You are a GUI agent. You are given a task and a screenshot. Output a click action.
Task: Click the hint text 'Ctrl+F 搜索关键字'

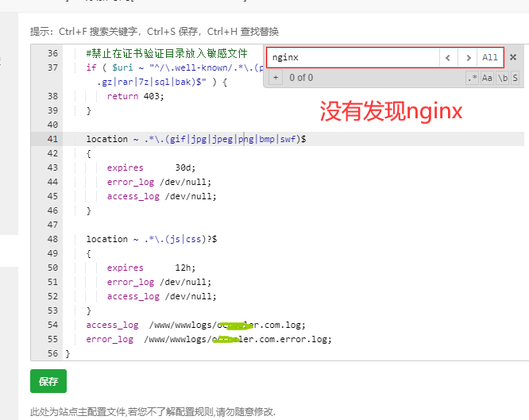[x=98, y=32]
